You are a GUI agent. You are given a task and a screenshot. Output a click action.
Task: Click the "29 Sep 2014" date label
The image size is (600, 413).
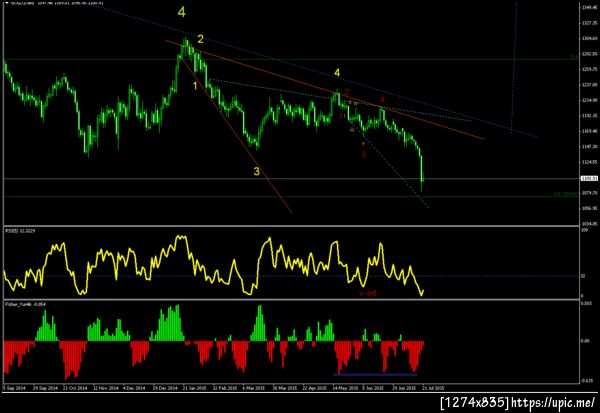[45, 388]
